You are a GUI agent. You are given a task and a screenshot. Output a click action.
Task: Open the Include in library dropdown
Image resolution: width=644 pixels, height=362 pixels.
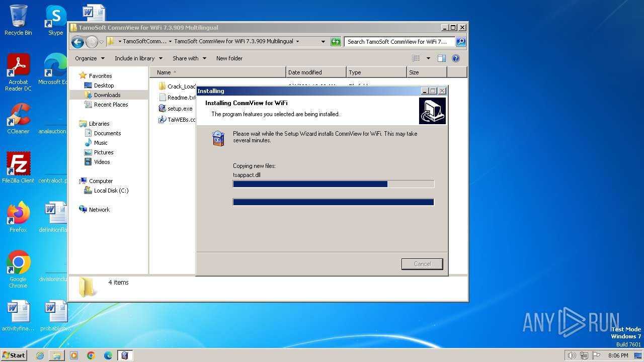click(138, 58)
